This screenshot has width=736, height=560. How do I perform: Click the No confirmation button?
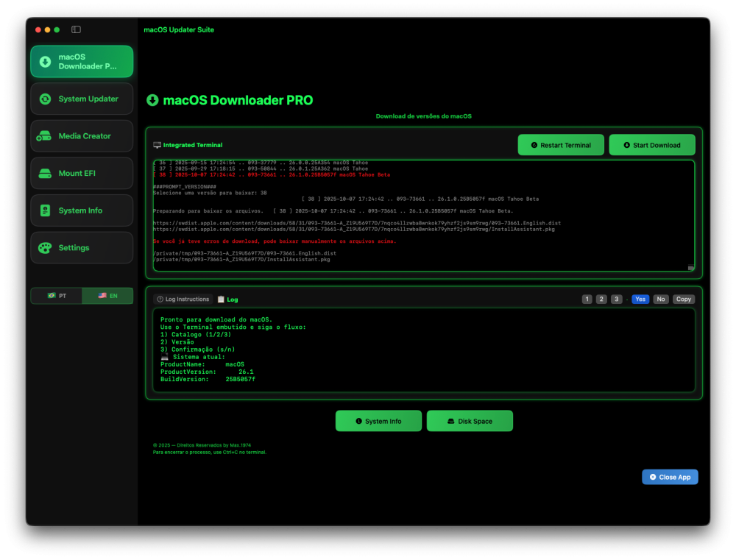pos(661,299)
